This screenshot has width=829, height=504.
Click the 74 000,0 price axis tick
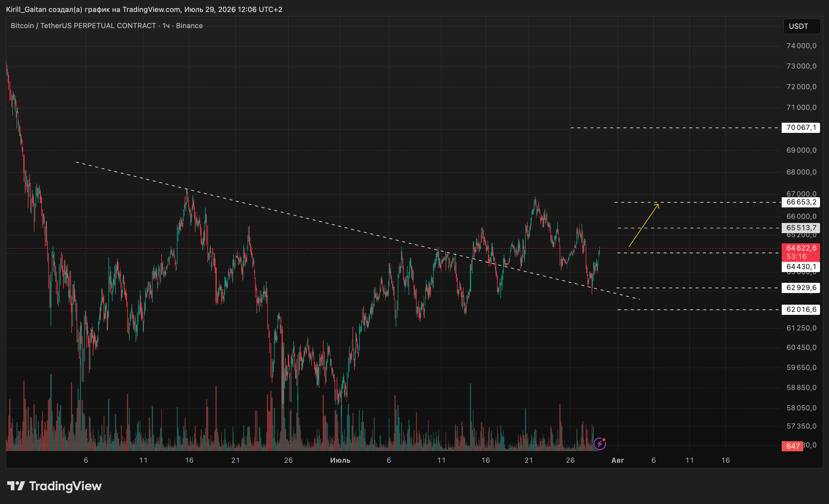point(801,46)
